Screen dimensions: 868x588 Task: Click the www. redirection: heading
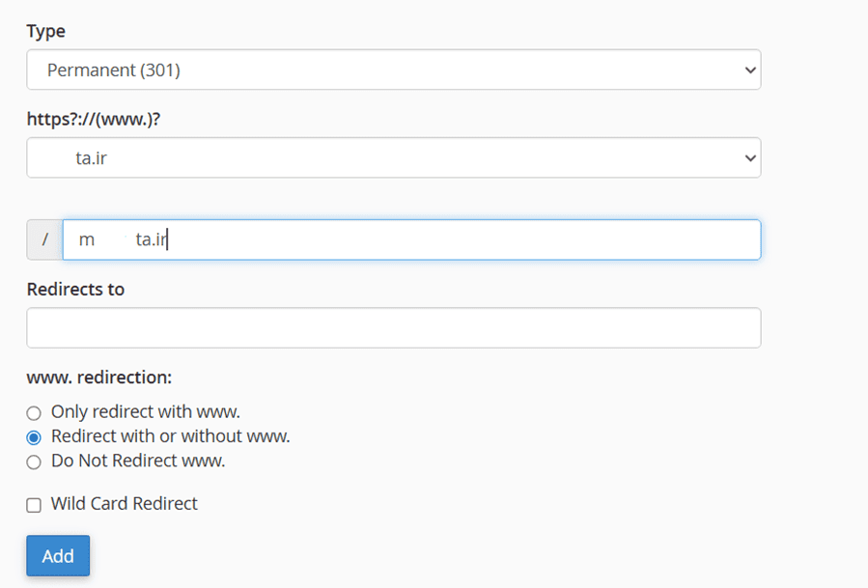point(99,377)
